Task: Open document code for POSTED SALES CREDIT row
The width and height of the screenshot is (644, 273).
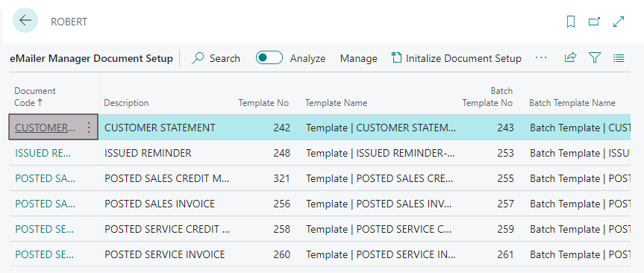Action: point(46,178)
